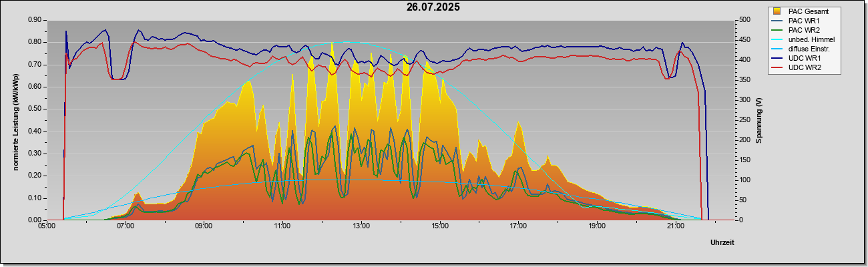
Task: Click the 0.00 left axis value
Action: click(x=35, y=220)
